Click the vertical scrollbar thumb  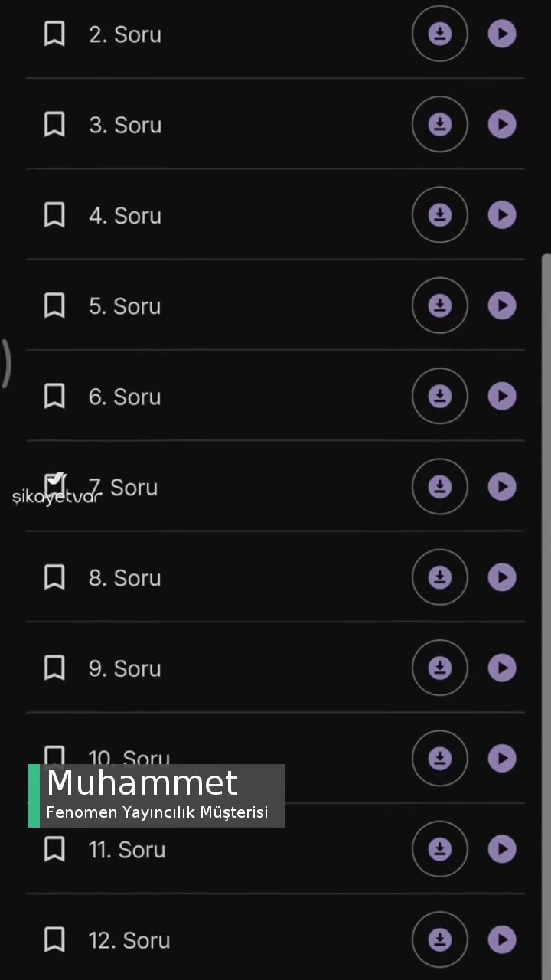(546, 612)
